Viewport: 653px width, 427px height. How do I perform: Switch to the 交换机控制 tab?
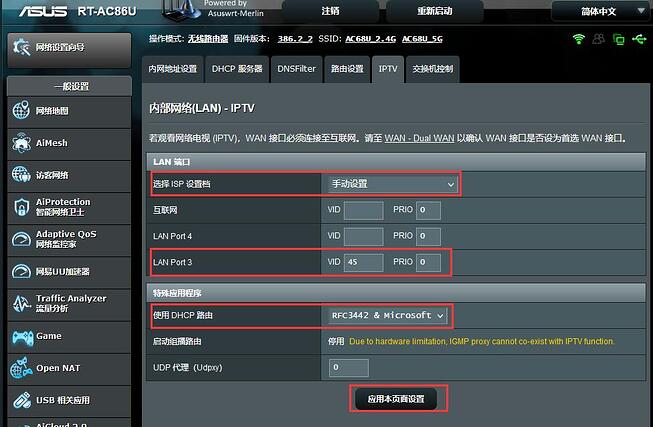pos(431,69)
